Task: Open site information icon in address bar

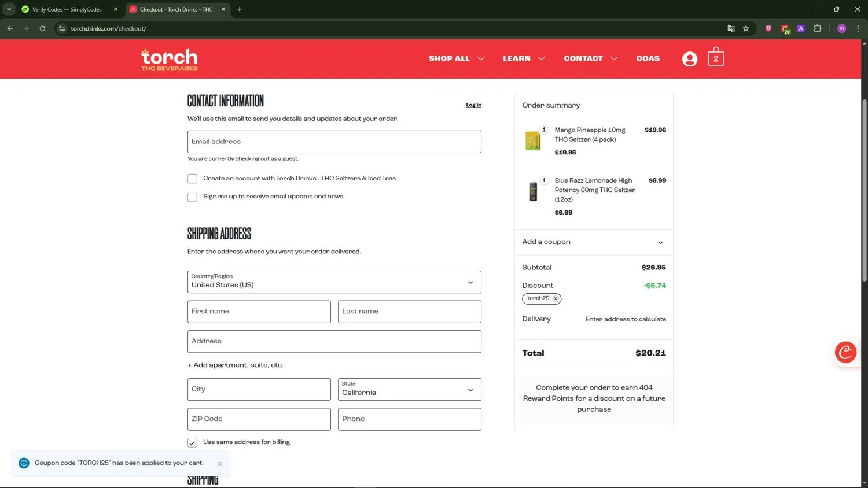Action: (x=62, y=28)
